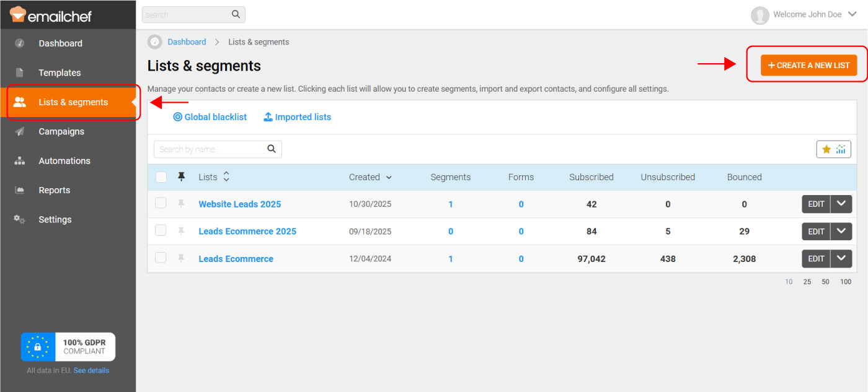868x392 pixels.
Task: Check the Website Leads 2025 checkbox
Action: click(x=161, y=203)
